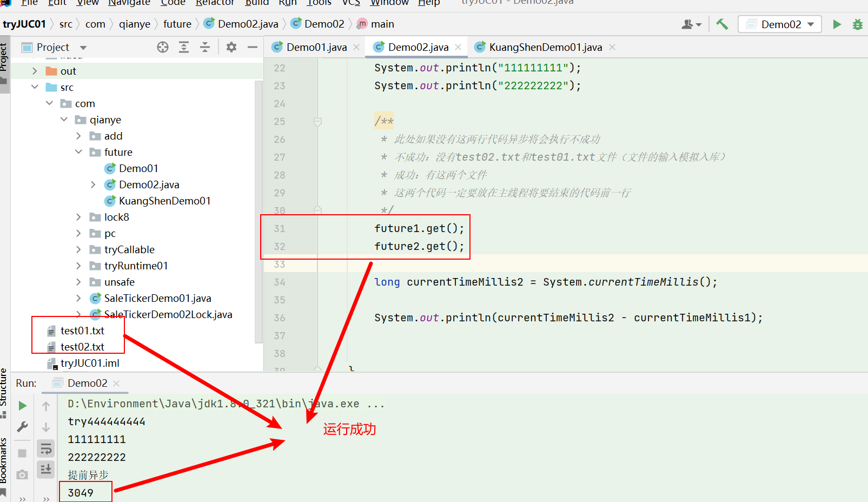Screen dimensions: 868x502
Task: Open the Project panel settings gear
Action: 231,47
